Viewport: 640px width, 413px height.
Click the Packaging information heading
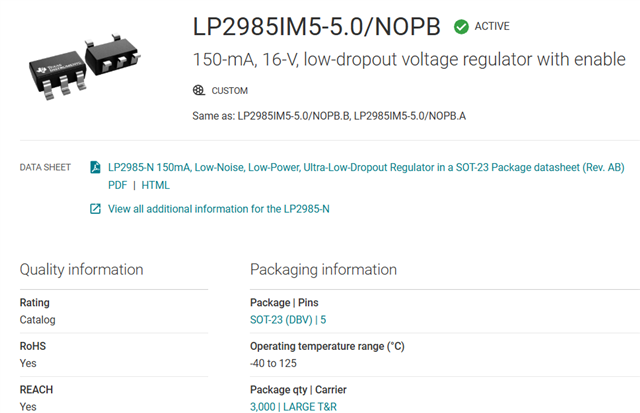(323, 270)
